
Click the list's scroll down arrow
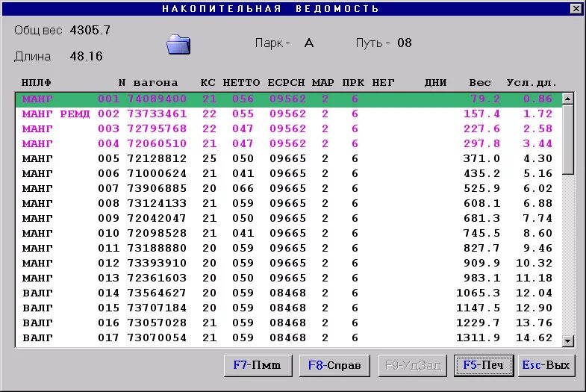(x=567, y=340)
